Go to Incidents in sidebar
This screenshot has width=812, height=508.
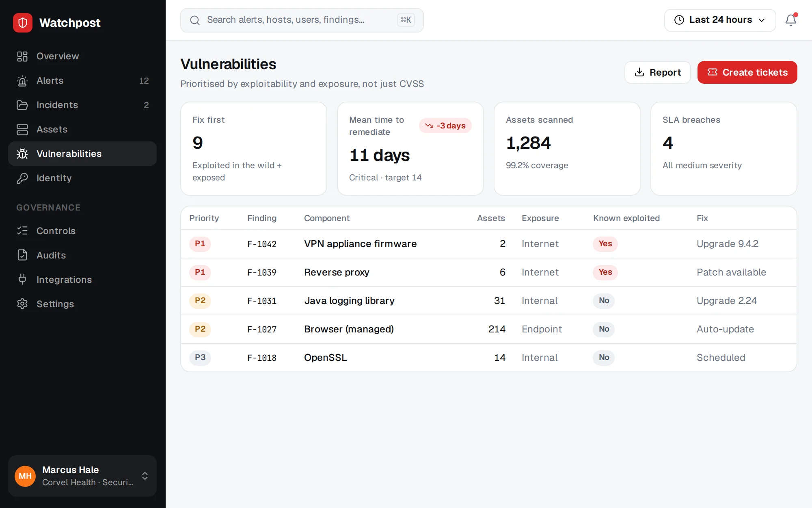click(x=82, y=105)
